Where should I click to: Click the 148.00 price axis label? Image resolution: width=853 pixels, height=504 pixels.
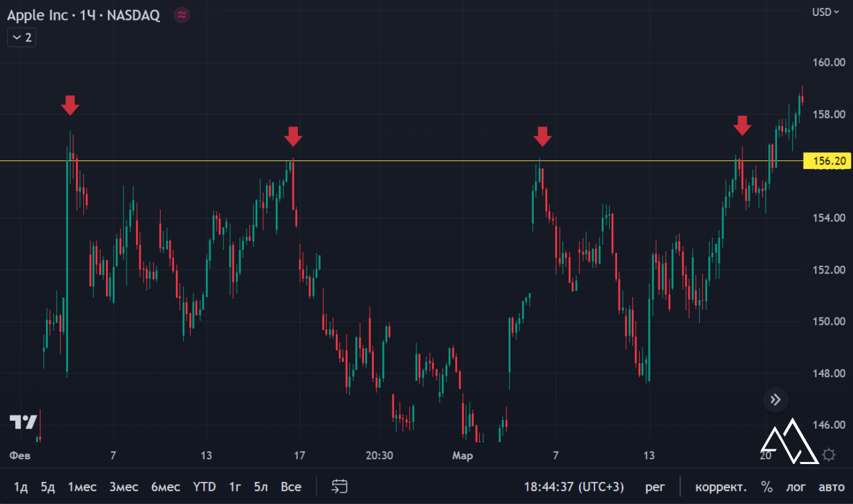[x=830, y=374]
